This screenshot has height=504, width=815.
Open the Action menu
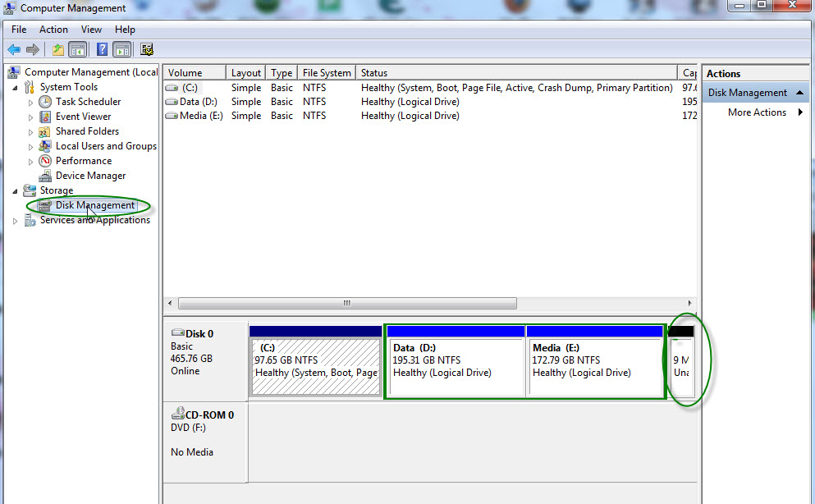pyautogui.click(x=53, y=30)
